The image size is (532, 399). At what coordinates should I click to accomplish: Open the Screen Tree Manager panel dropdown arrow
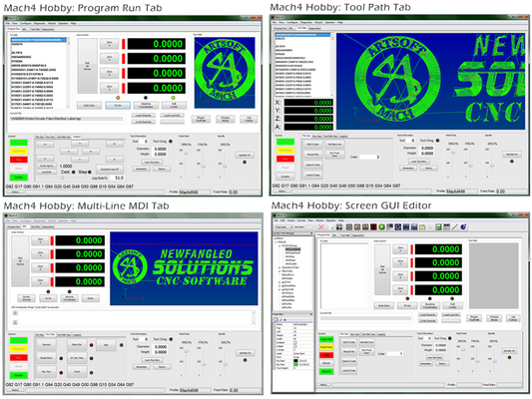click(311, 233)
